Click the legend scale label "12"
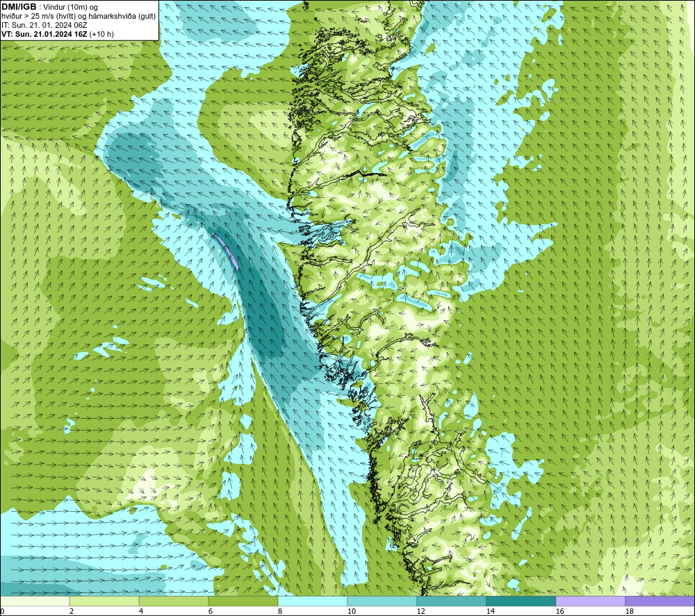 tap(420, 612)
